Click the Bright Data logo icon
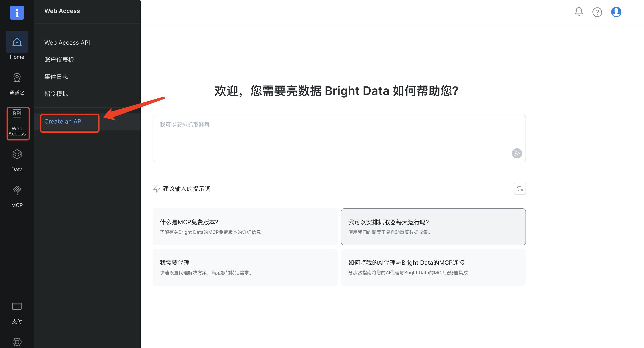 (x=17, y=13)
